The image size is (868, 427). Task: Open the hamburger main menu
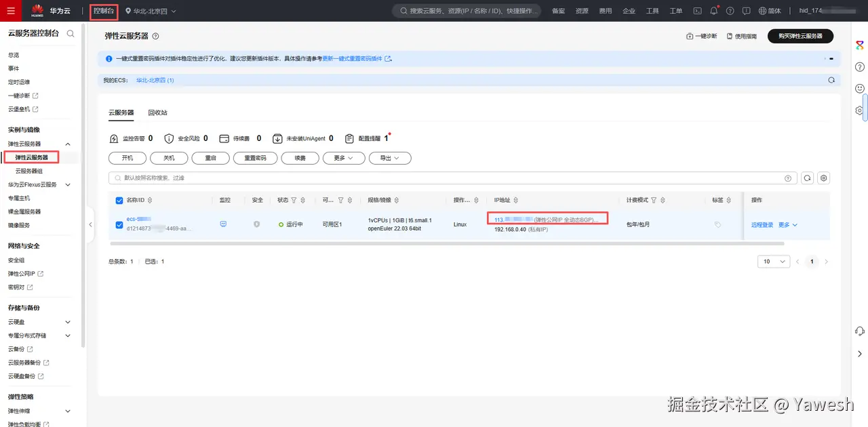11,11
